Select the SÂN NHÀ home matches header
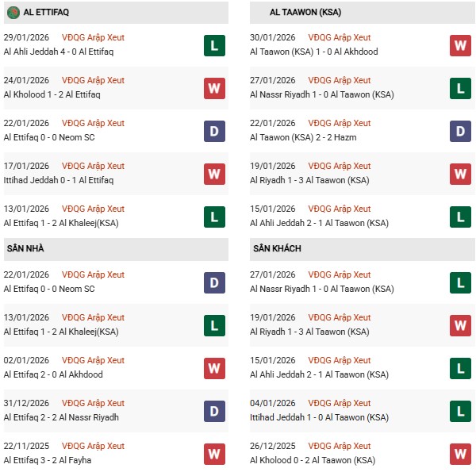The height and width of the screenshot is (472, 476). (x=25, y=248)
